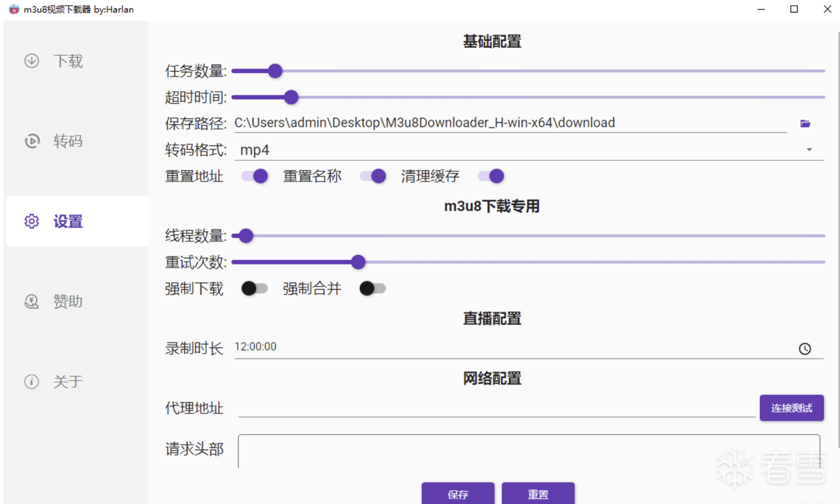Viewport: 840px width, 504px height.
Task: Click the 重试次数 slider handle
Action: click(358, 262)
